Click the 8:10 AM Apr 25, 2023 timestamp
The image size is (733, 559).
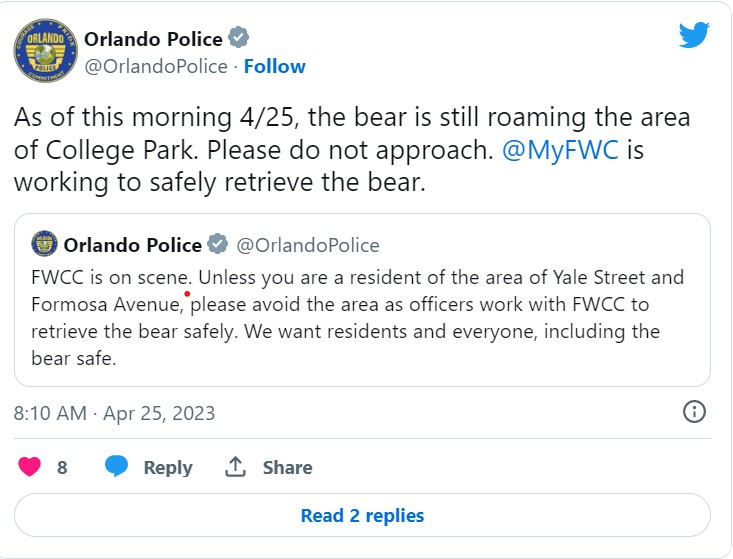[x=114, y=413]
